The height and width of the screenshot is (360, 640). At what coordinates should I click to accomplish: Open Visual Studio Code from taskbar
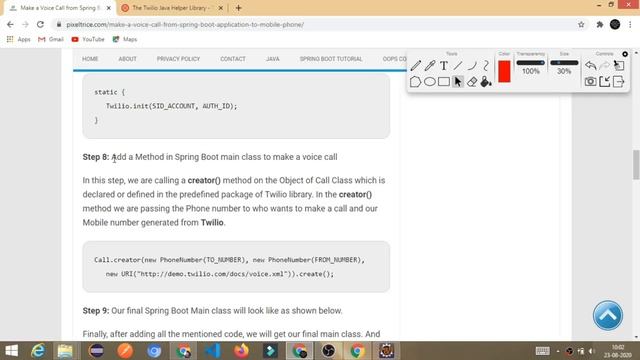click(212, 351)
